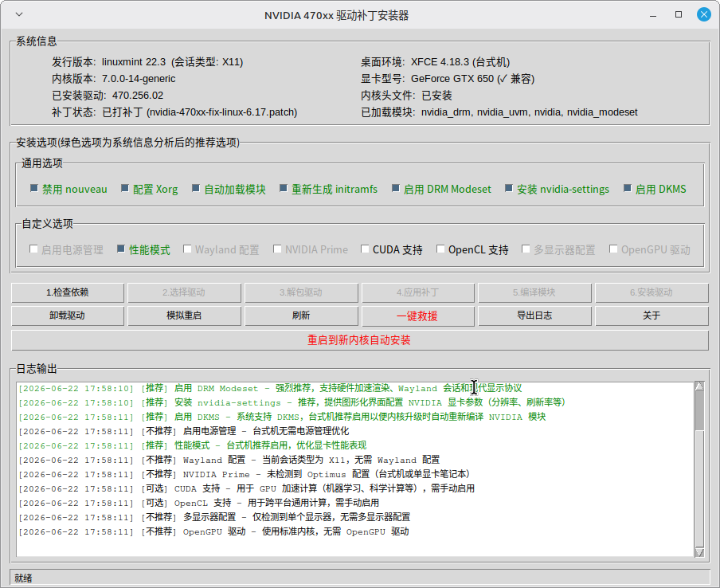Screen dimensions: 720x588
Task: Click the log line about 多显示器配置
Action: click(214, 518)
